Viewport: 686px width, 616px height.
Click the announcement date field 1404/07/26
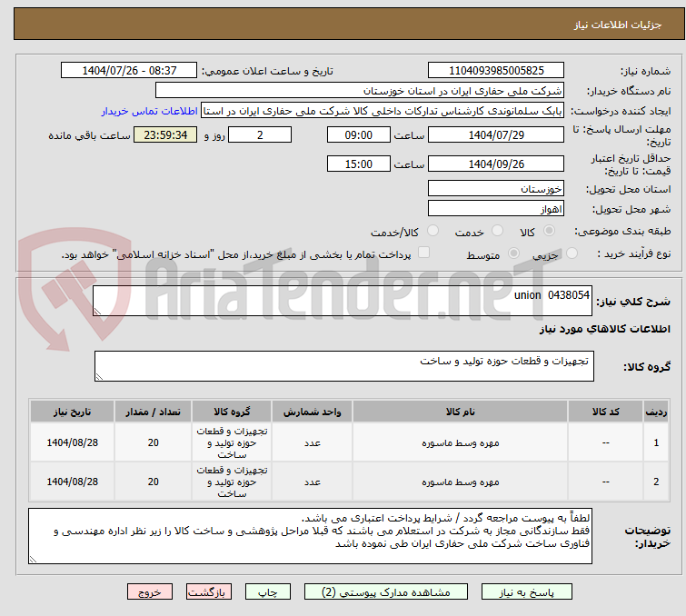point(129,71)
